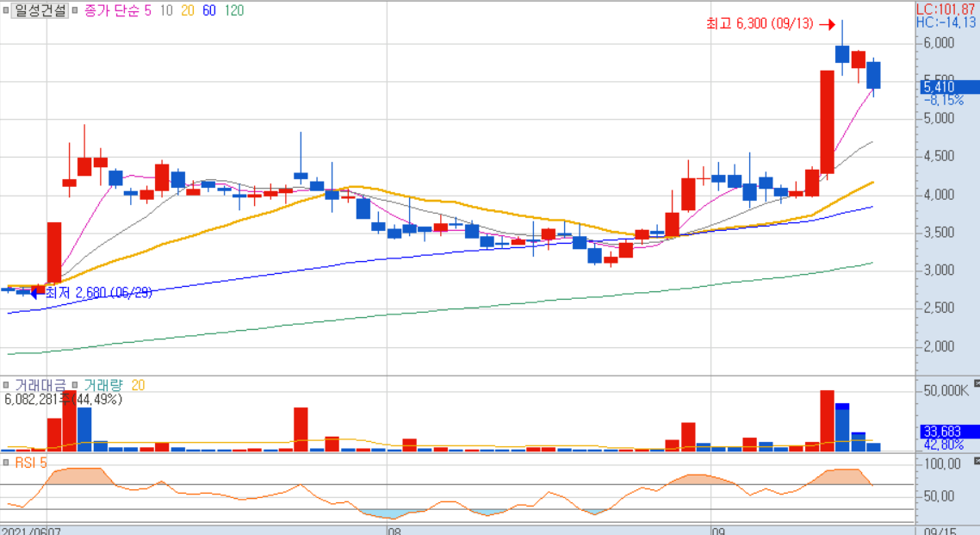Image resolution: width=980 pixels, height=535 pixels.
Task: Click the 5,000 price axis label
Action: click(939, 118)
